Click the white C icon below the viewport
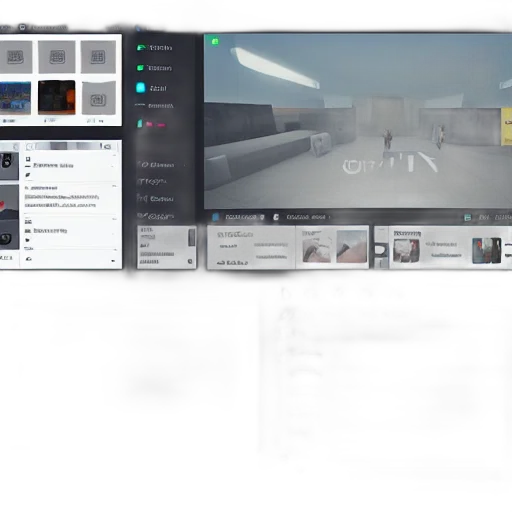The width and height of the screenshot is (512, 512). [x=276, y=217]
